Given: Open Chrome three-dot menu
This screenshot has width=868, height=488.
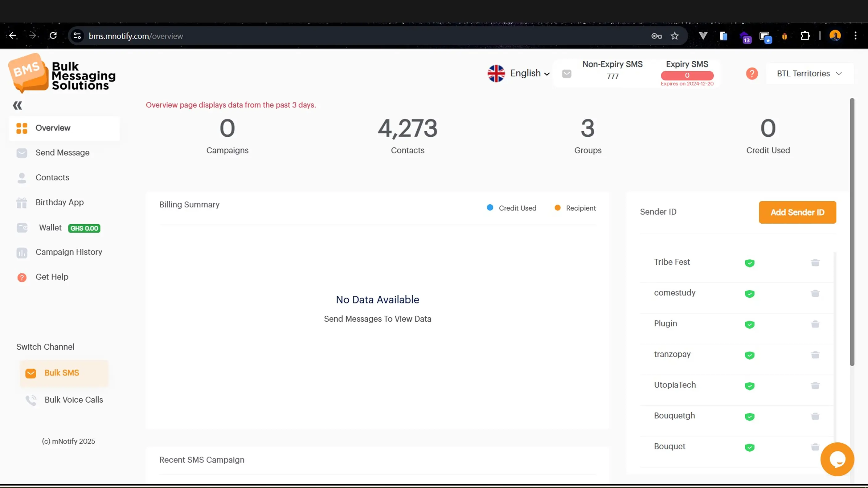Looking at the screenshot, I should [x=855, y=36].
